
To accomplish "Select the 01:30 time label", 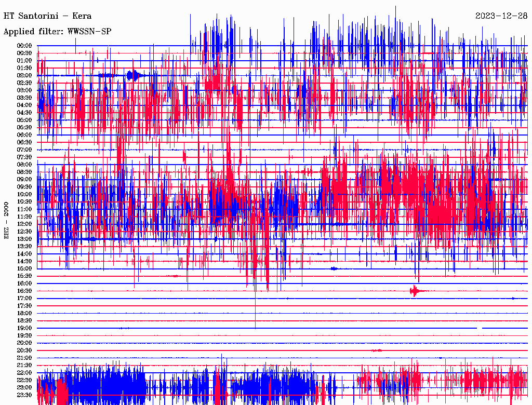I will coord(24,68).
